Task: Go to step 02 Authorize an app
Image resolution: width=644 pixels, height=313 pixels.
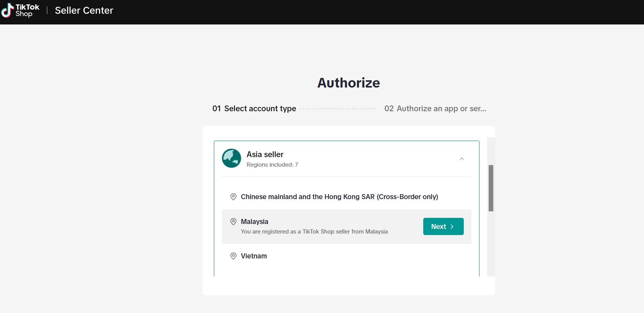Action: pyautogui.click(x=435, y=109)
